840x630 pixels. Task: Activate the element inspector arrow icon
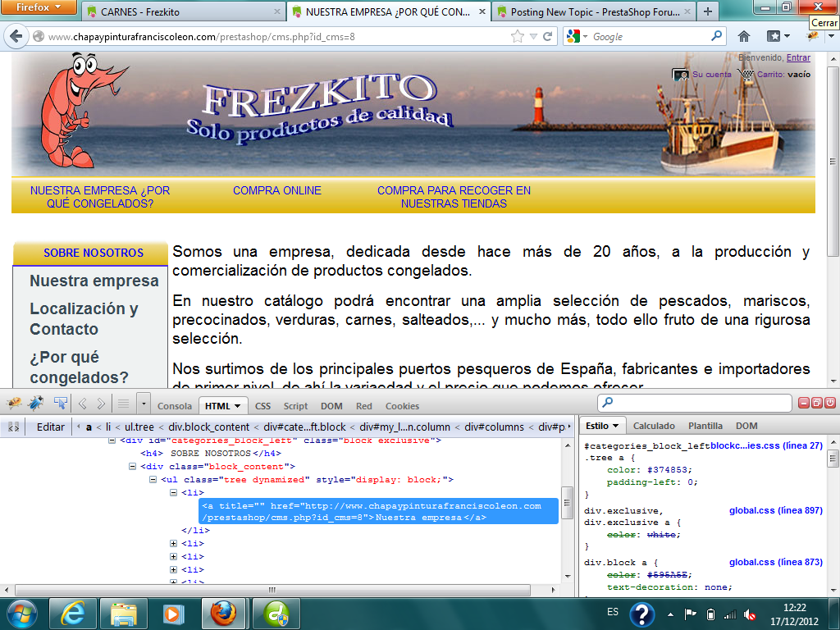pyautogui.click(x=60, y=403)
